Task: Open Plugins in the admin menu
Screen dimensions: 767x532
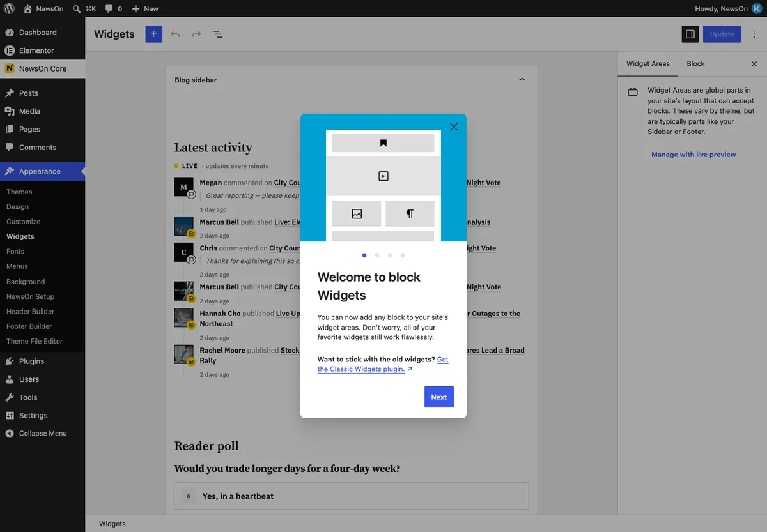Action: tap(42, 361)
